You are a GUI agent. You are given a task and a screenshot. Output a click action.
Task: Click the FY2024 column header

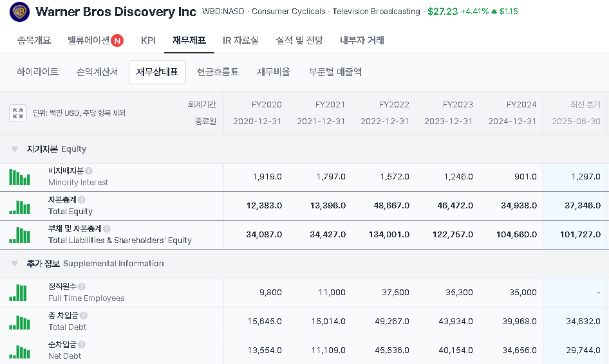point(521,105)
